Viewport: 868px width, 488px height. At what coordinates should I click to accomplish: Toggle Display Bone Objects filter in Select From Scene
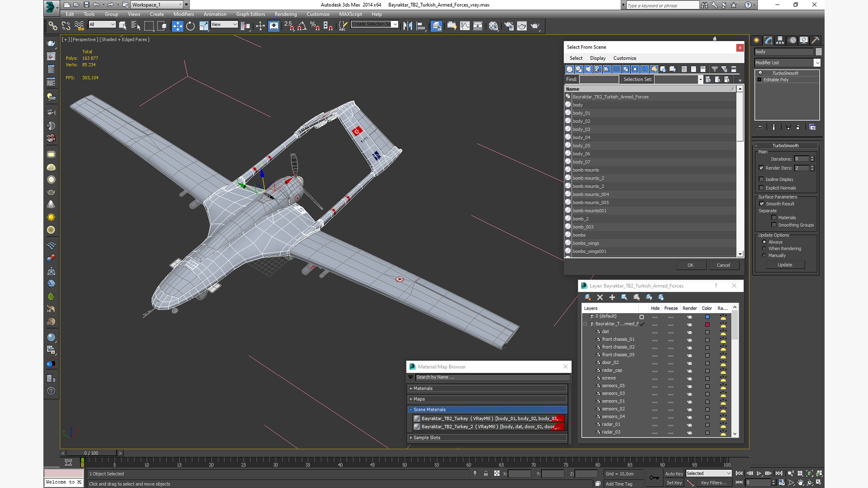(644, 69)
